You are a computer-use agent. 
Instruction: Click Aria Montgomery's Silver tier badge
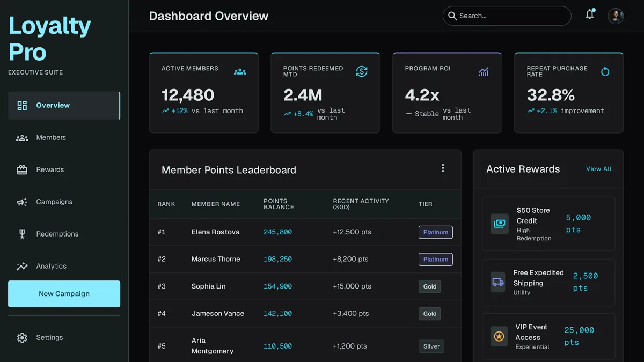click(x=431, y=346)
